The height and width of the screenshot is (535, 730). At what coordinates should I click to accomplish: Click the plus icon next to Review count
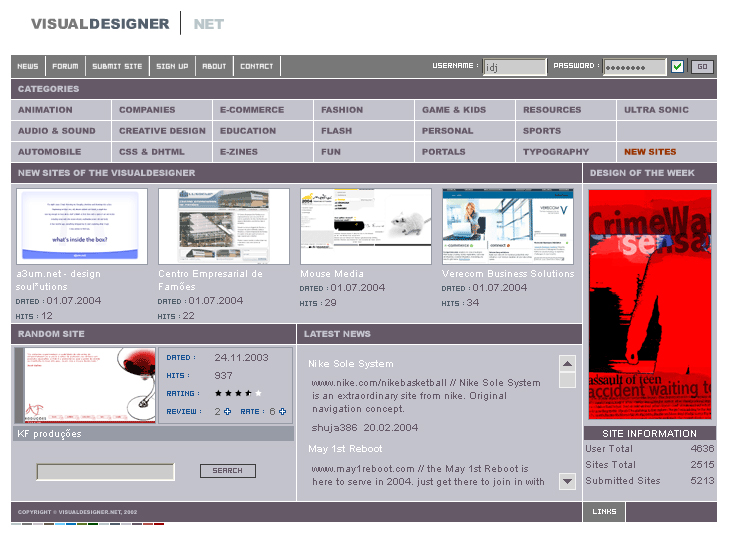pos(227,412)
